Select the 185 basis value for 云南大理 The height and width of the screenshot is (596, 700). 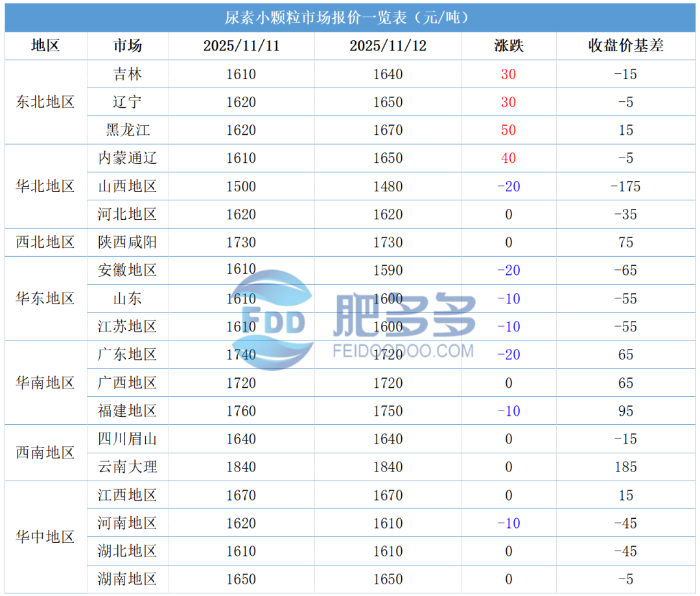(x=625, y=467)
